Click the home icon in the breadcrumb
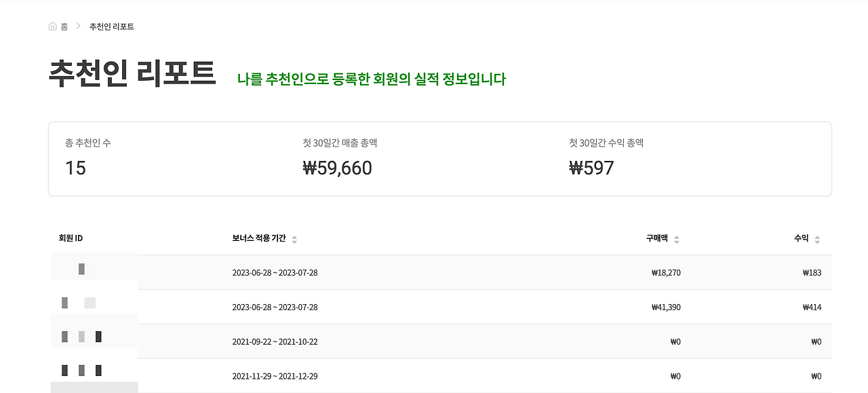 point(52,25)
